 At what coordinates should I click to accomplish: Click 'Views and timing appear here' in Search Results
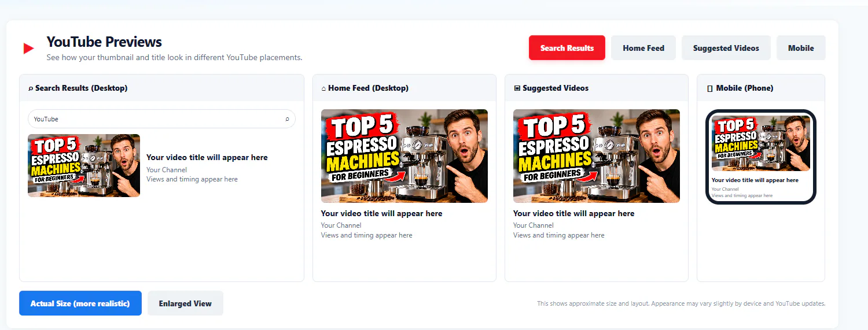192,179
